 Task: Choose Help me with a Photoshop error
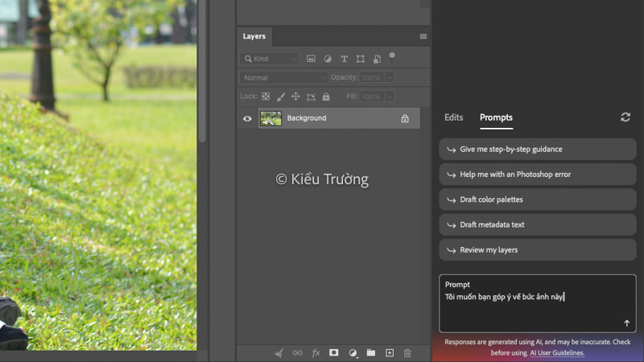[538, 175]
